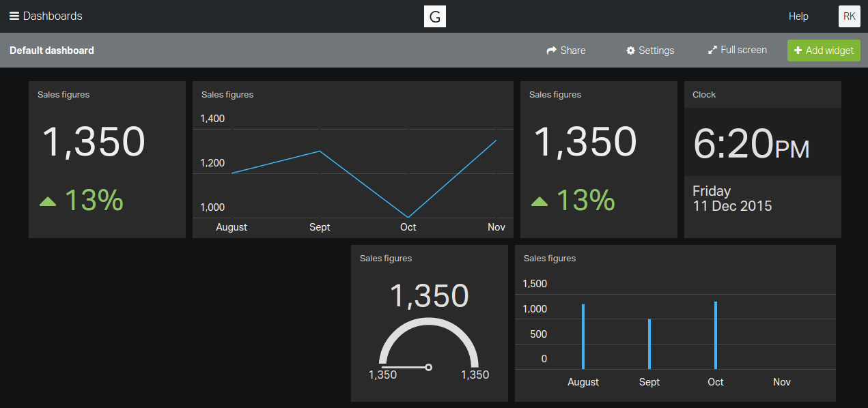
Task: Click the 13% percentage change text
Action: click(92, 200)
